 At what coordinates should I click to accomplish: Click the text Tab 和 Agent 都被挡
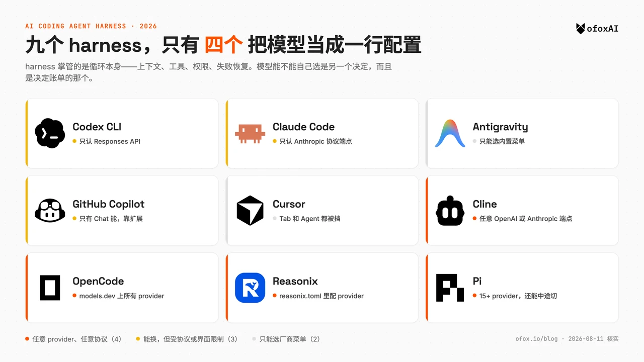click(310, 219)
